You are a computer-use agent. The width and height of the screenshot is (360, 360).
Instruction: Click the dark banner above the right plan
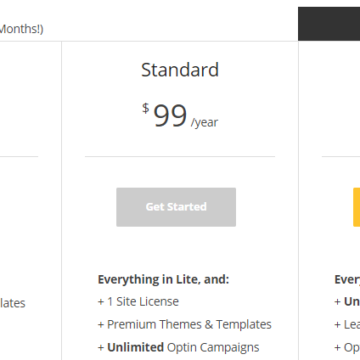click(x=329, y=24)
